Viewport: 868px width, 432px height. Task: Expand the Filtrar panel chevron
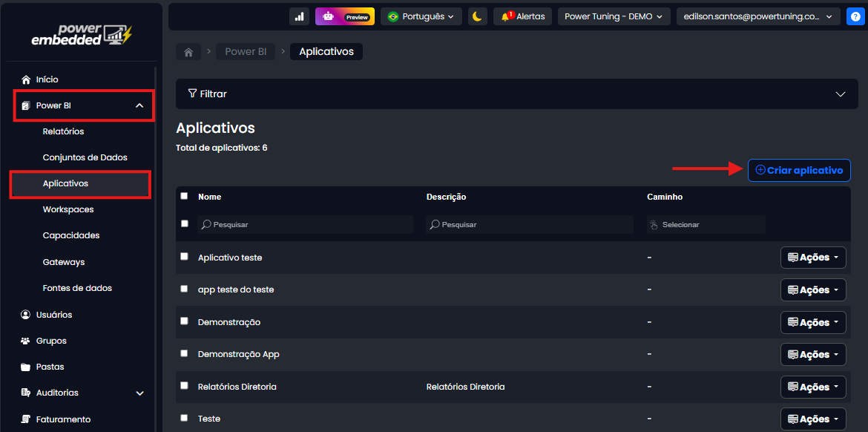tap(841, 94)
